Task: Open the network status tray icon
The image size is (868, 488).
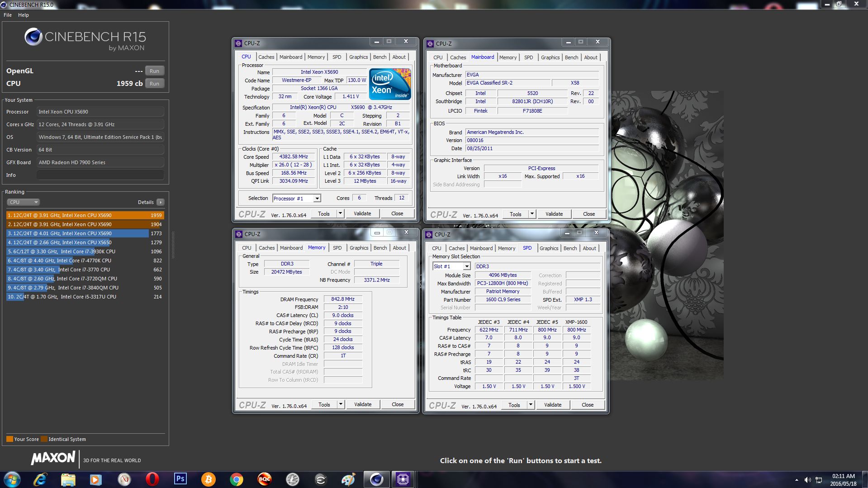Action: (819, 480)
